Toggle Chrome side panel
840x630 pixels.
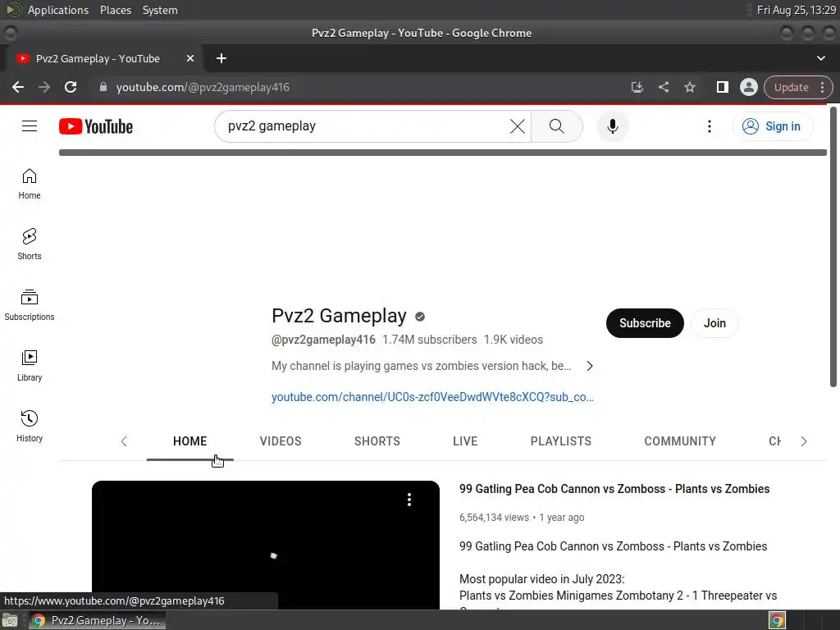click(x=722, y=87)
